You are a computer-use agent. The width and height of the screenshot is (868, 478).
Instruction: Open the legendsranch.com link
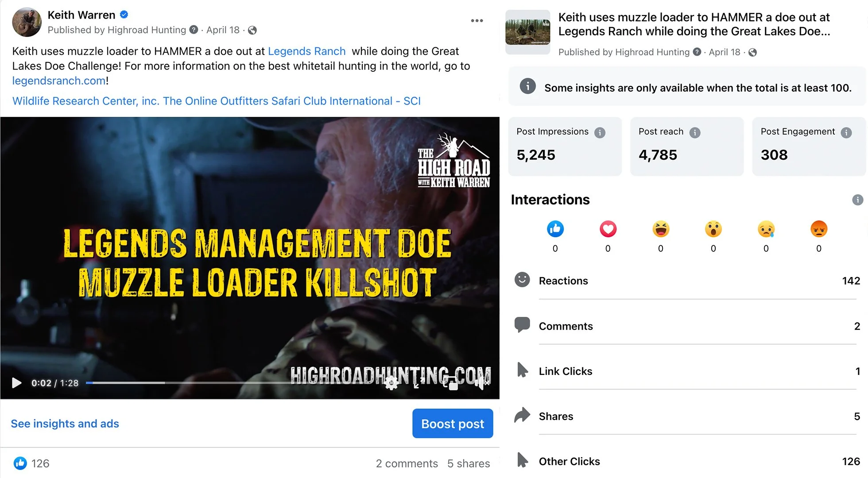(58, 81)
